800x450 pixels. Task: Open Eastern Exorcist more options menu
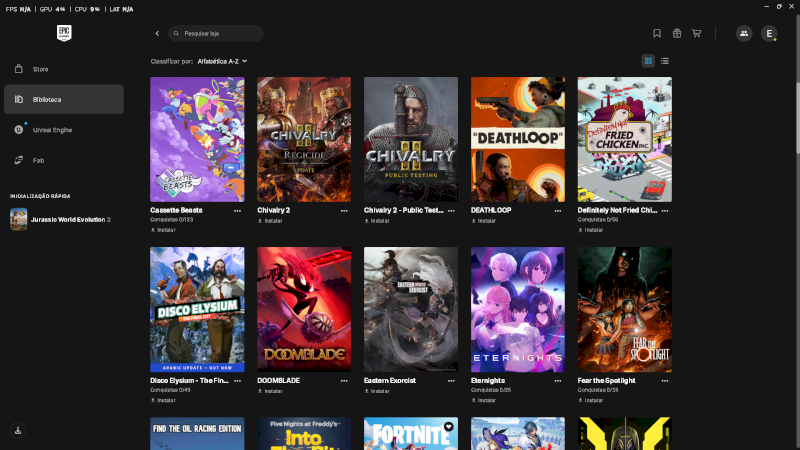[451, 381]
